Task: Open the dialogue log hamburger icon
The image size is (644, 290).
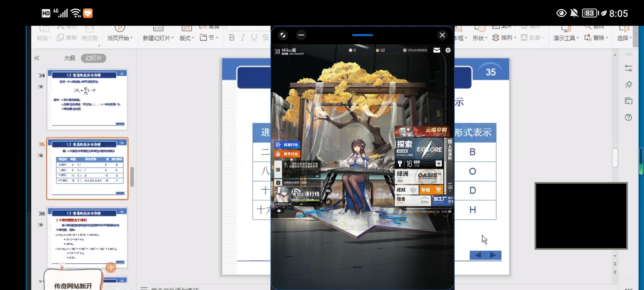Action: pos(278,170)
